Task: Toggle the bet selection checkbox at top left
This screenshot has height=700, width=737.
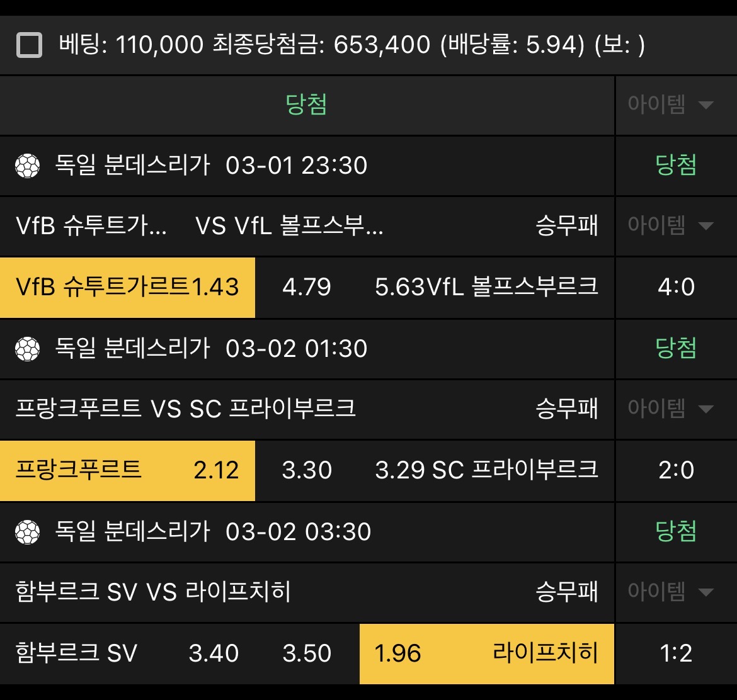Action: (x=28, y=45)
